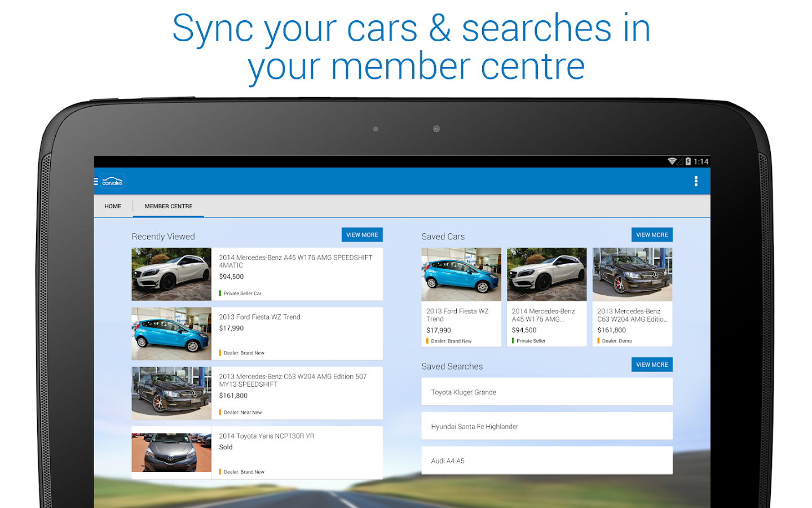Open saved car Mercedes-Benz C63 thumbnail
The image size is (812, 508).
[633, 274]
